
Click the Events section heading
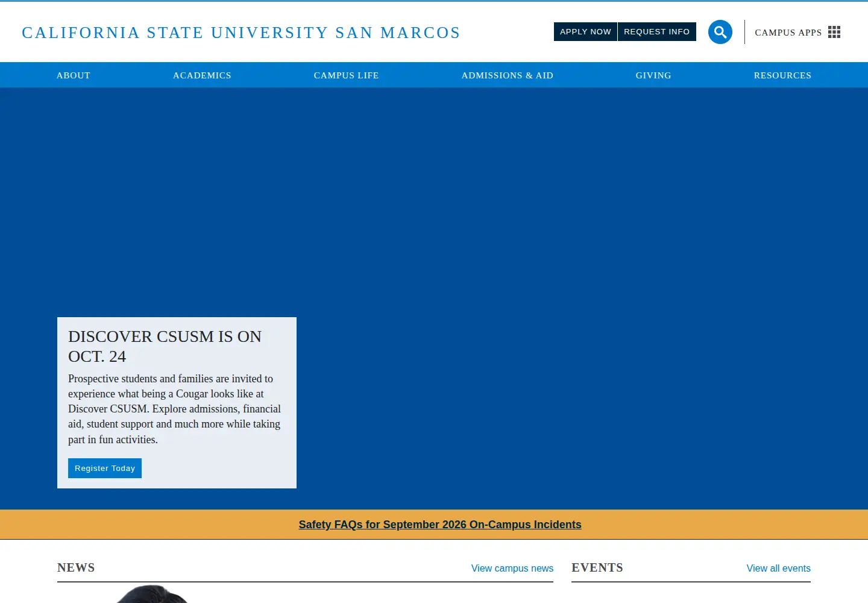point(597,567)
